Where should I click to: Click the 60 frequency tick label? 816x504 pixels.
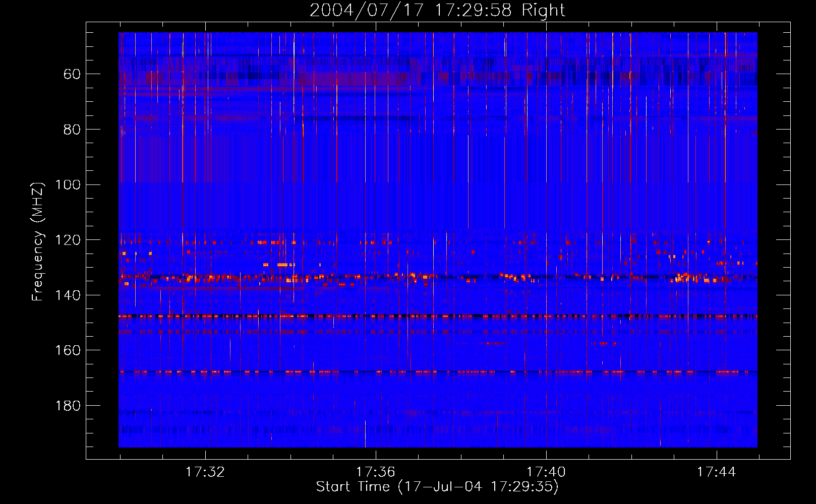72,74
